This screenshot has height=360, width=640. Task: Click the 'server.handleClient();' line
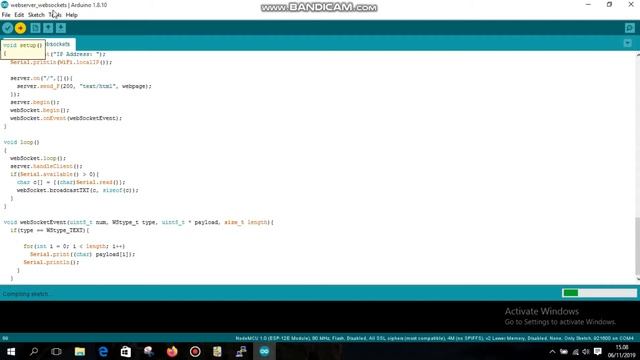tap(46, 166)
